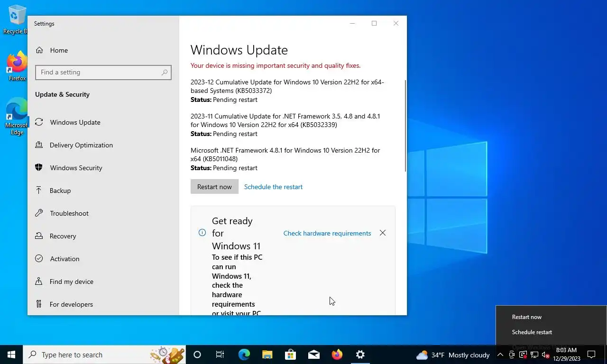Choose Schedule restart in the tray popup menu

pos(532,332)
